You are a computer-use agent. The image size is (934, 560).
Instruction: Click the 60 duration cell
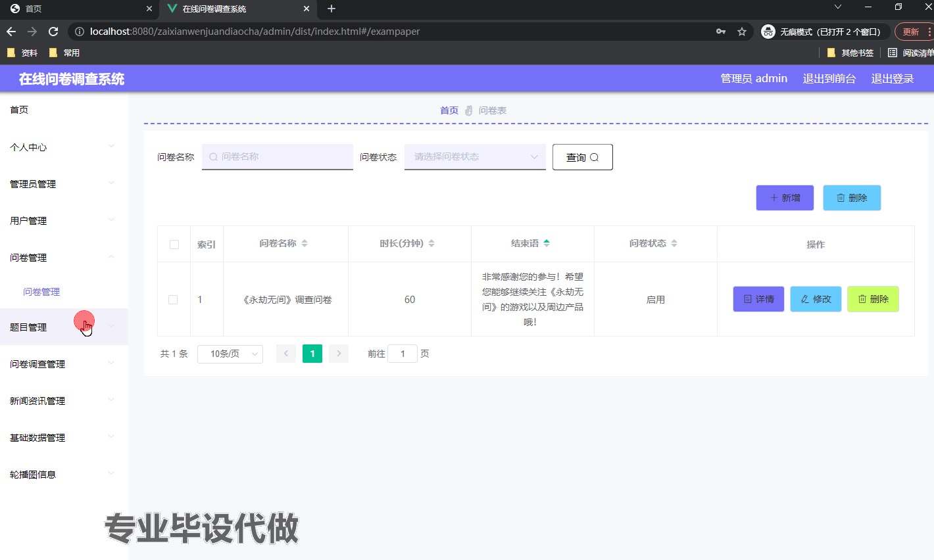[x=410, y=300]
